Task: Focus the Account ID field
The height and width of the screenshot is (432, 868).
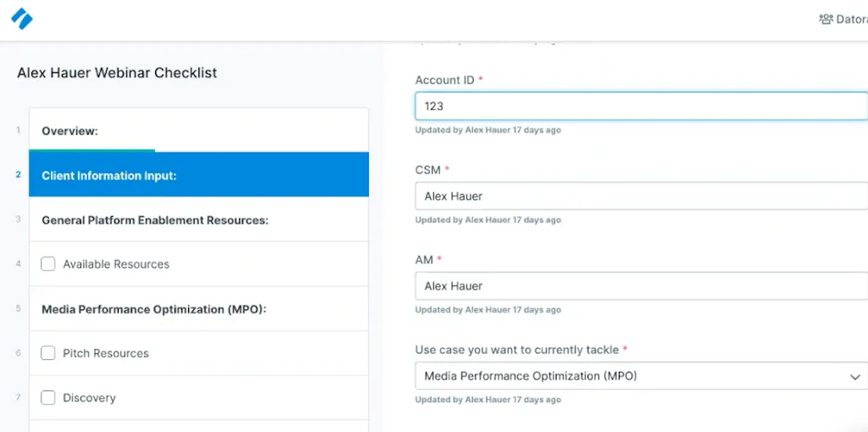Action: [641, 106]
